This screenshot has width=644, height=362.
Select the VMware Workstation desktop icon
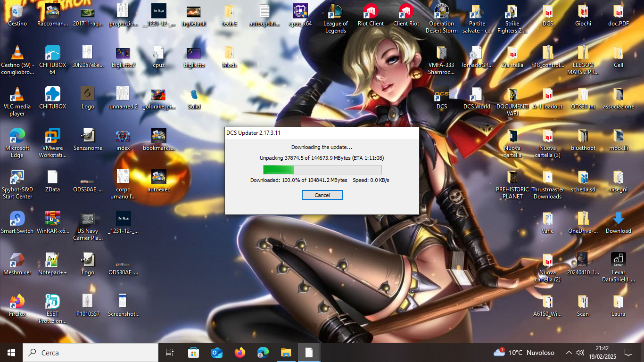52,143
